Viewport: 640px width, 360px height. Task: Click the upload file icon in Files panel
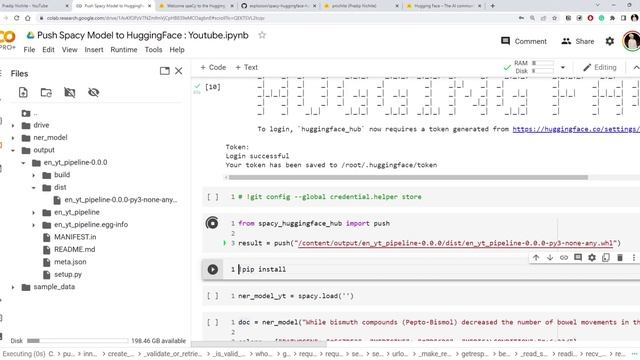pyautogui.click(x=23, y=93)
